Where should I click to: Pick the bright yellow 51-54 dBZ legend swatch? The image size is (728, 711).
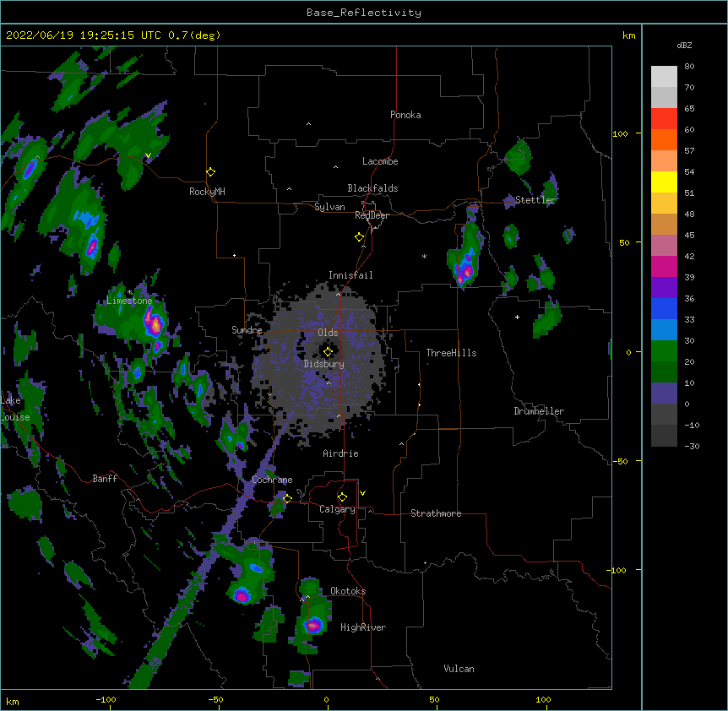[x=664, y=182]
